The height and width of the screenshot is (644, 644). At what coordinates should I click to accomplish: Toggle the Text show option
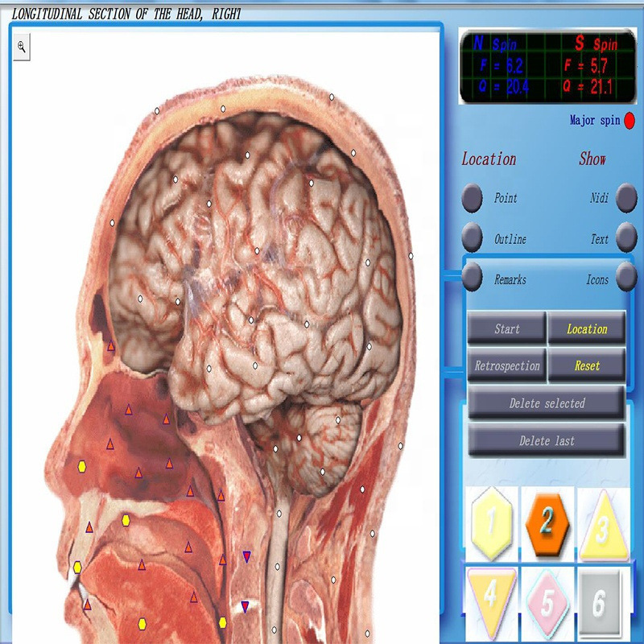(626, 237)
